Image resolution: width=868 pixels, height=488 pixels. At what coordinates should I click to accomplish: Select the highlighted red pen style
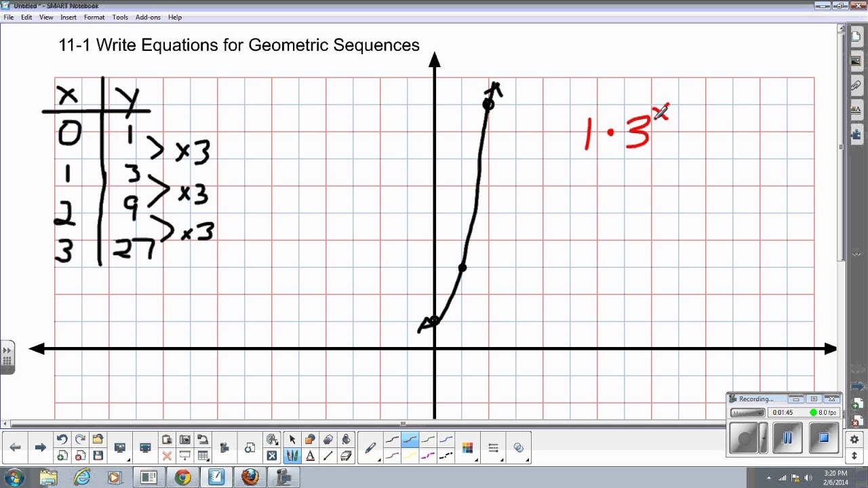[x=410, y=439]
